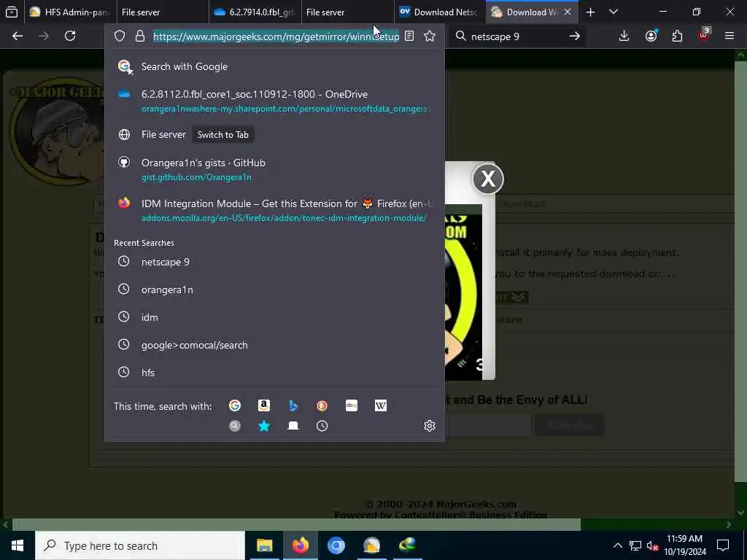Viewport: 747px width, 560px height.
Task: Open the uBlock Origin extension icon
Action: (704, 35)
